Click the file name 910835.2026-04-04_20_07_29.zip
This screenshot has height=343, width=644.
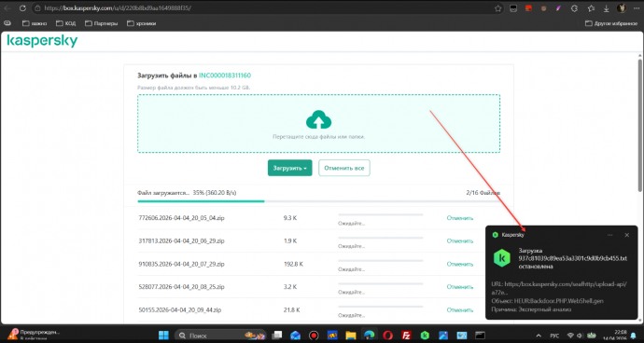(x=182, y=264)
